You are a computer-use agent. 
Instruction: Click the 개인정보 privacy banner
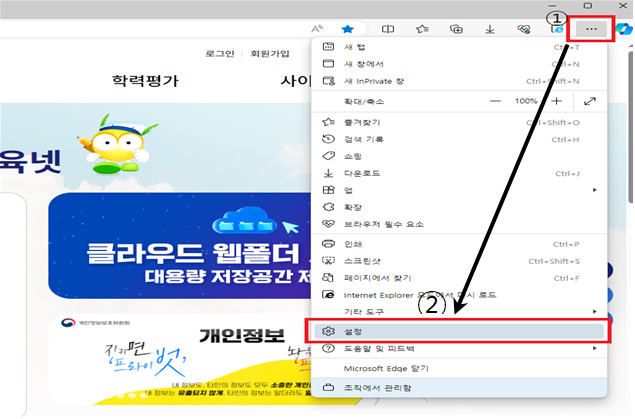pos(180,359)
